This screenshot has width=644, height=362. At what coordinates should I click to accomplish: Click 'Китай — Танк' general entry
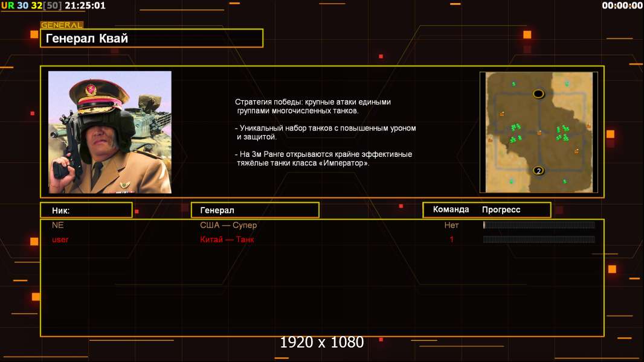(227, 240)
